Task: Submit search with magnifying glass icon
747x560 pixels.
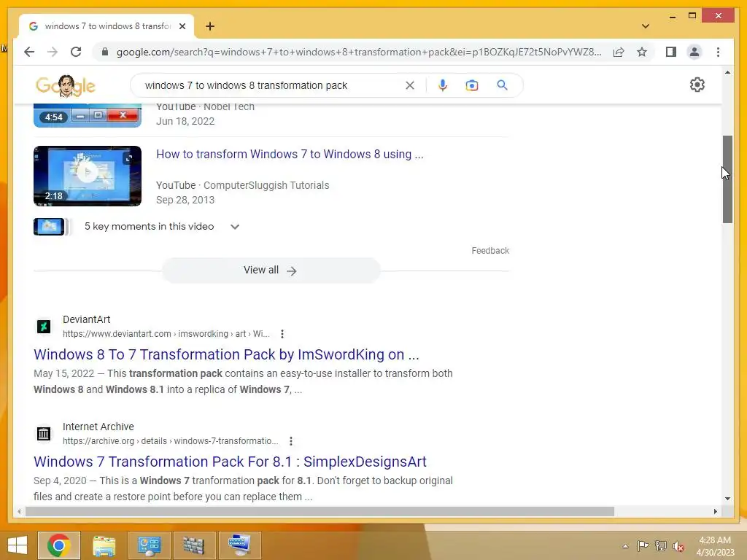Action: tap(502, 85)
